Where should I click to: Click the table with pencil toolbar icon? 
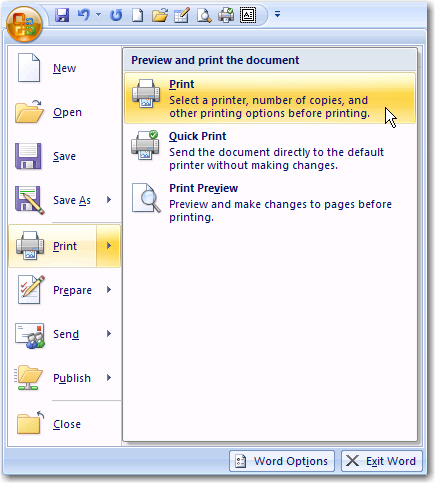tap(182, 15)
